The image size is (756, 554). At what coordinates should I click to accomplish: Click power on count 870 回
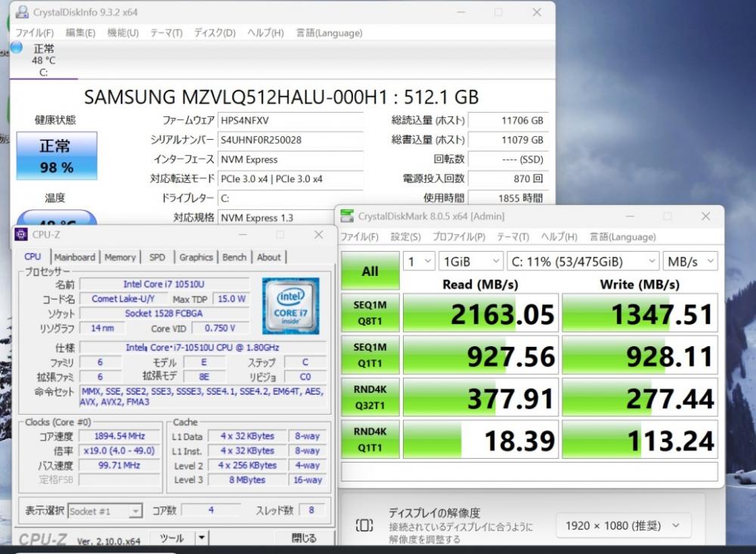pyautogui.click(x=508, y=179)
